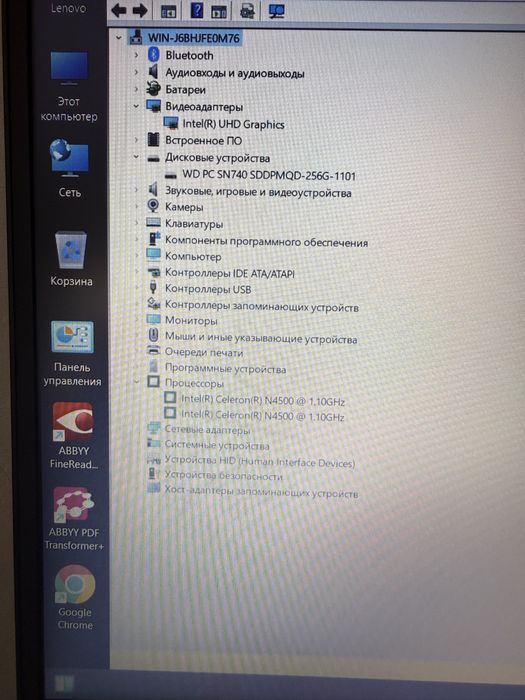Select the Мониторы category row
525x700 pixels.
191,320
